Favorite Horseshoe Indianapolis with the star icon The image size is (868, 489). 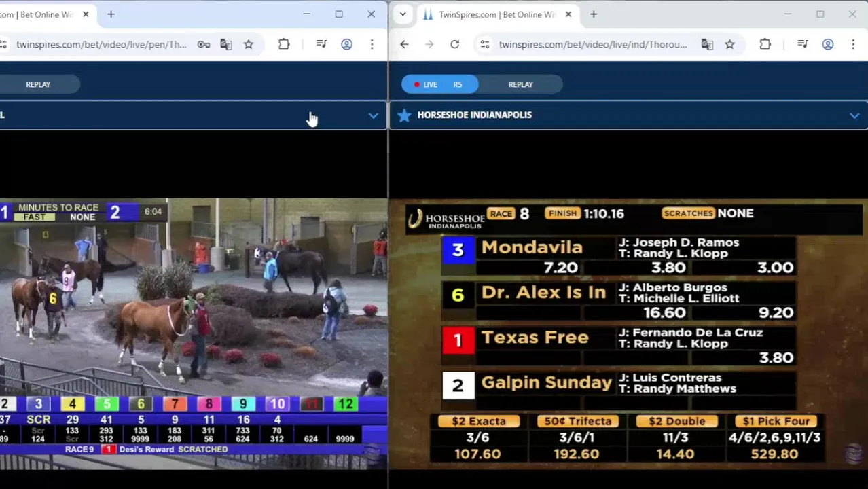404,115
